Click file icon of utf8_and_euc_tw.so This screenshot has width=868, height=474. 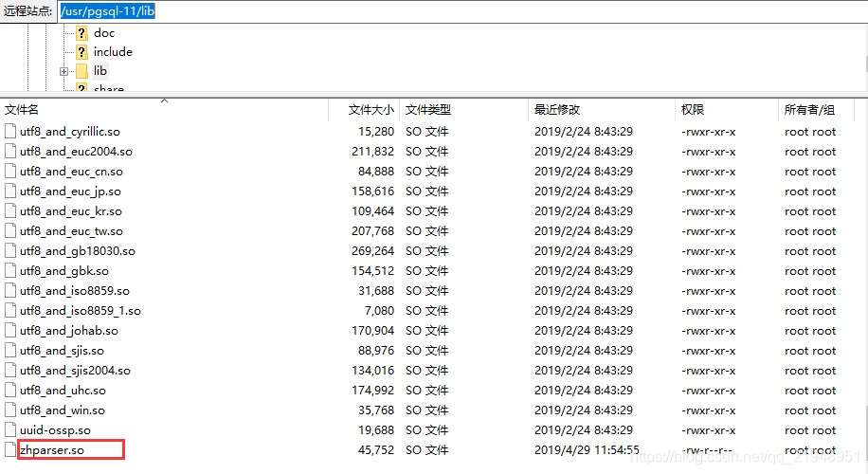click(x=10, y=231)
